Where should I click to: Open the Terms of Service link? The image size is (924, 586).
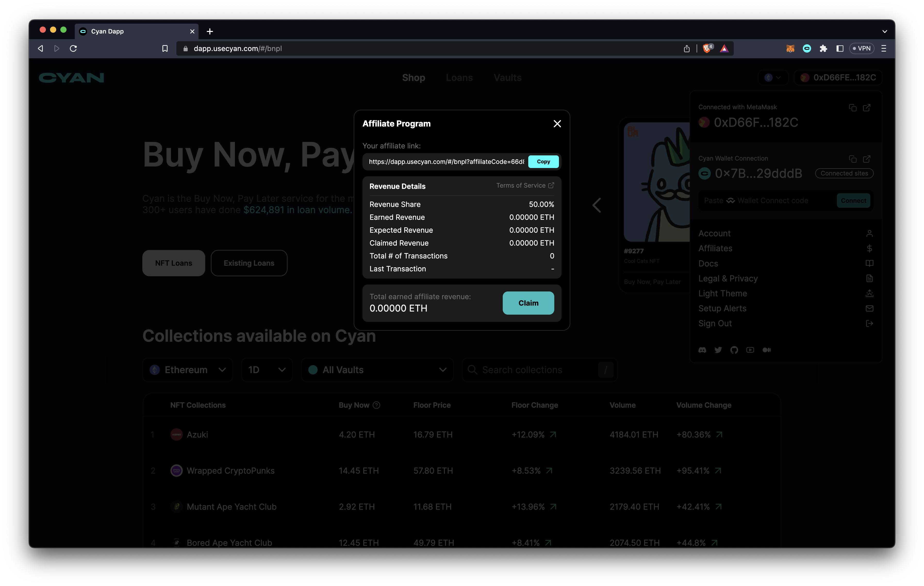click(525, 186)
